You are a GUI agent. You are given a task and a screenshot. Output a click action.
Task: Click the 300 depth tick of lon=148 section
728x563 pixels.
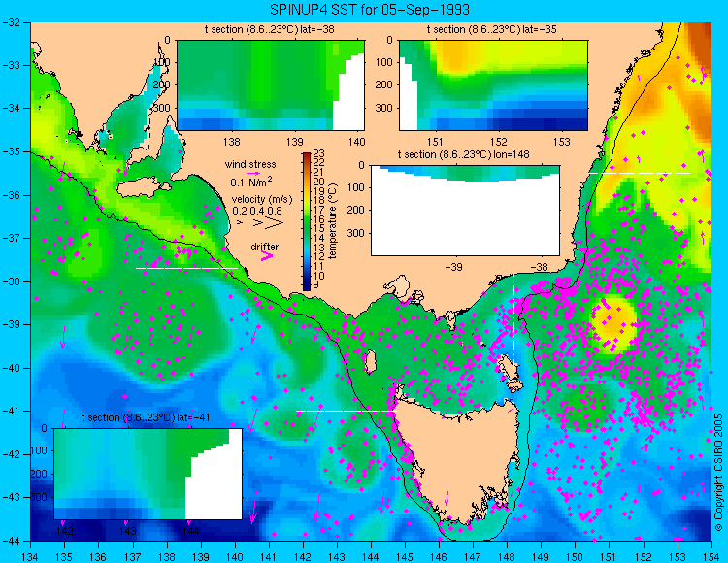[356, 233]
